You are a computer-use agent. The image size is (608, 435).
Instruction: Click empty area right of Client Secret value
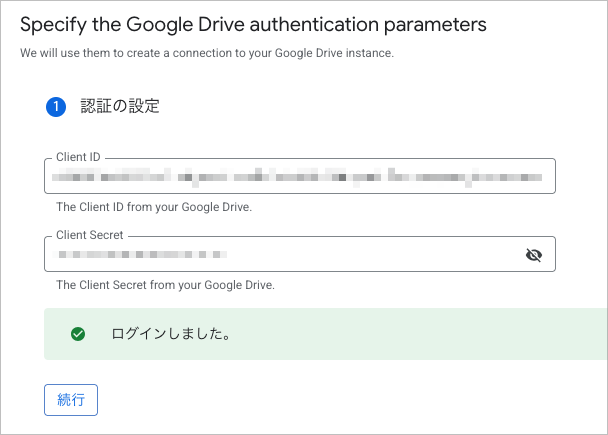(372, 254)
